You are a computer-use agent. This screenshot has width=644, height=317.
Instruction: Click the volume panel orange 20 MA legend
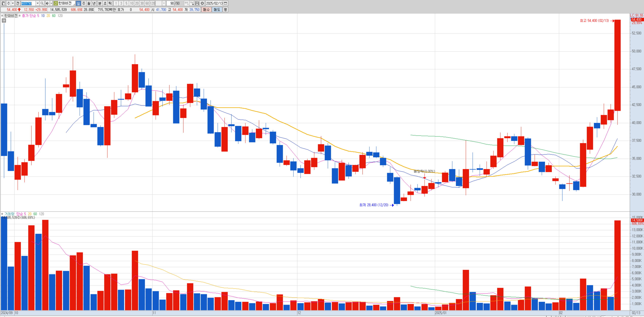tap(30, 214)
